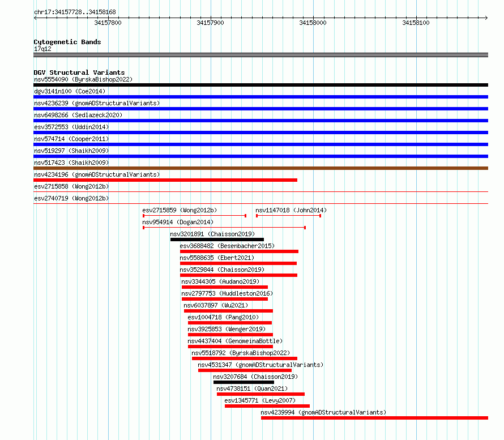Click the black bar under nsv3207684
This screenshot has height=440, width=504.
[244, 382]
